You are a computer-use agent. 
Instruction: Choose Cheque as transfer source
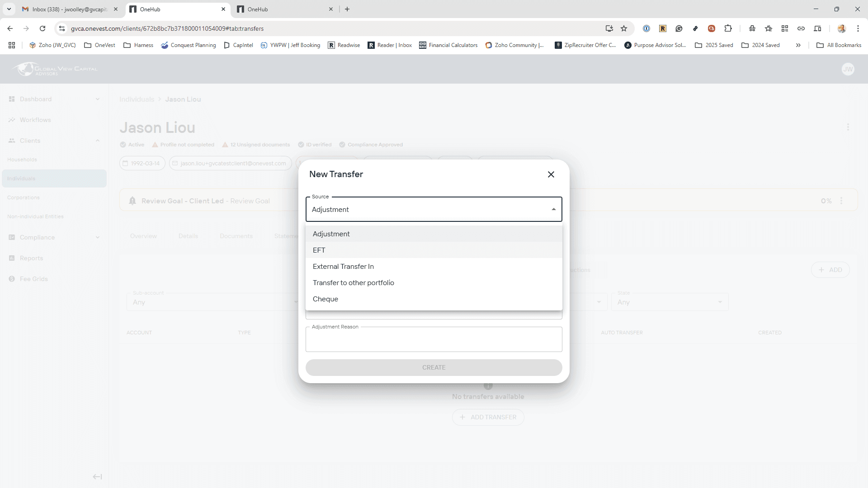coord(434,299)
